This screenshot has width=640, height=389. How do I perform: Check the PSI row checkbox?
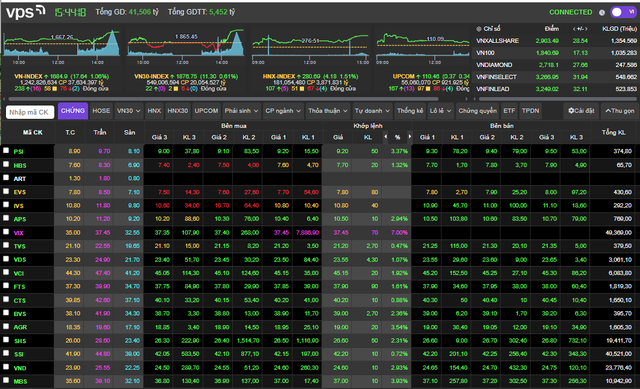[x=6, y=151]
